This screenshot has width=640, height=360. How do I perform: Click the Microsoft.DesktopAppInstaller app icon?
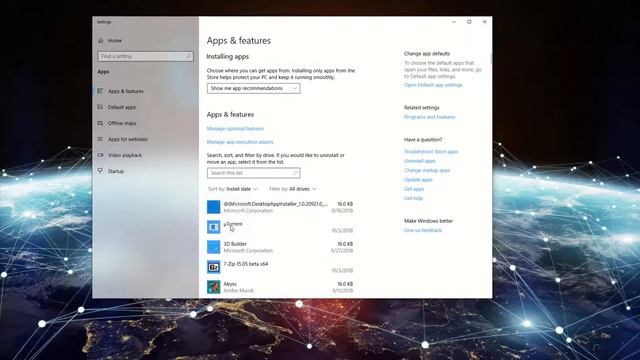click(x=213, y=207)
